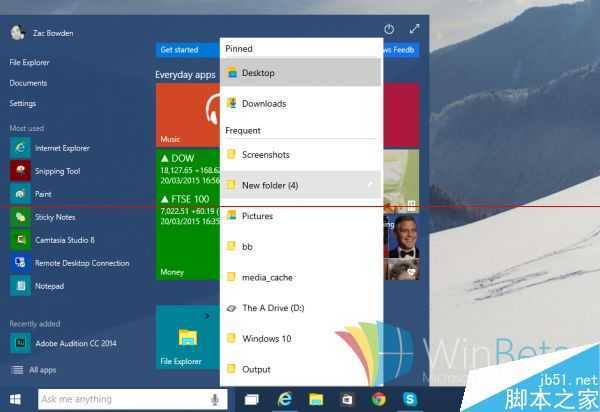
Task: Open The A Drive (D:) entry
Action: 302,308
